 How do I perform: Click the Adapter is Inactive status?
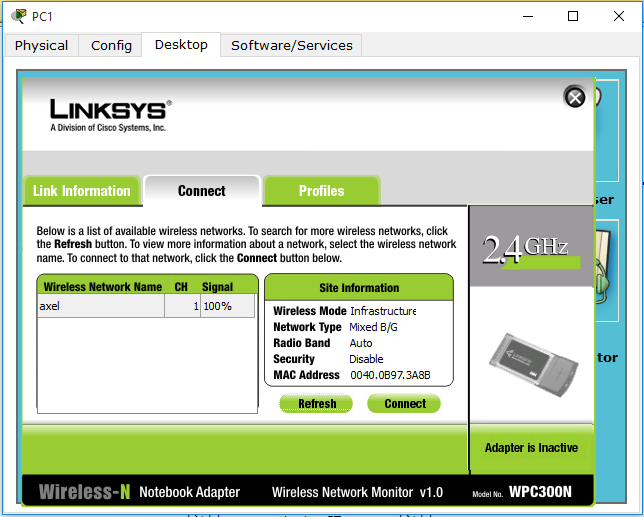531,448
